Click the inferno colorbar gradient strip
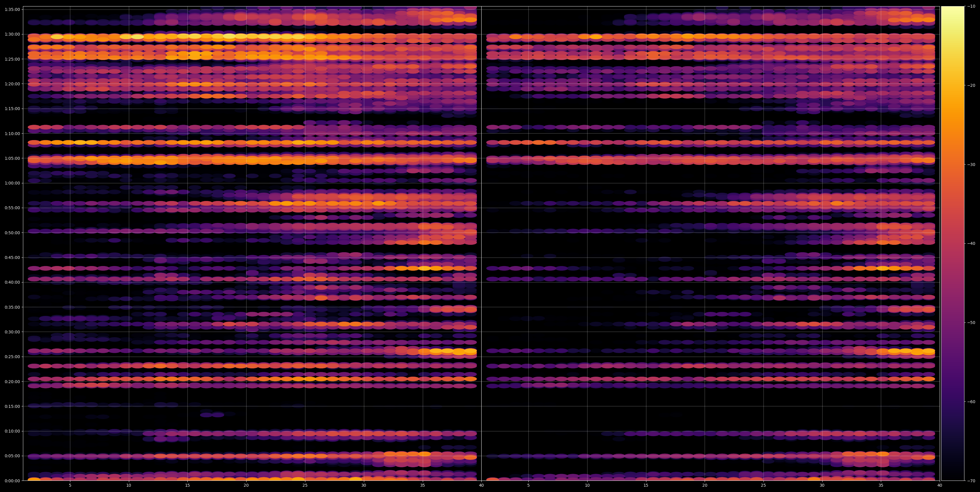980x492 pixels. click(x=953, y=244)
